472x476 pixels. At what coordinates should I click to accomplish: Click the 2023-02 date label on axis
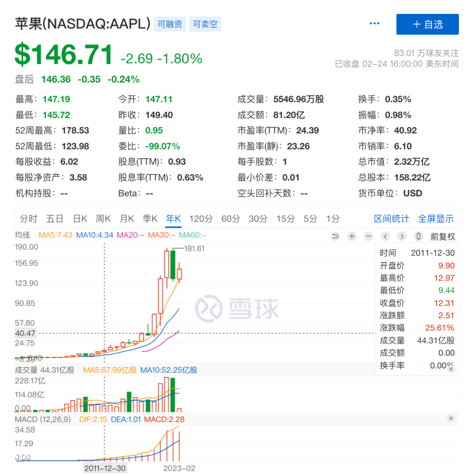coord(179,469)
